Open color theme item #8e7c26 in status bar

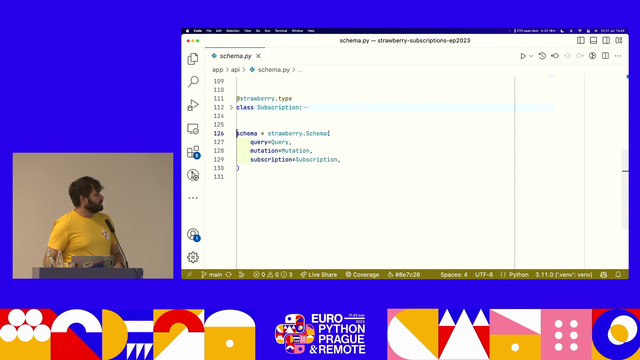tap(404, 275)
